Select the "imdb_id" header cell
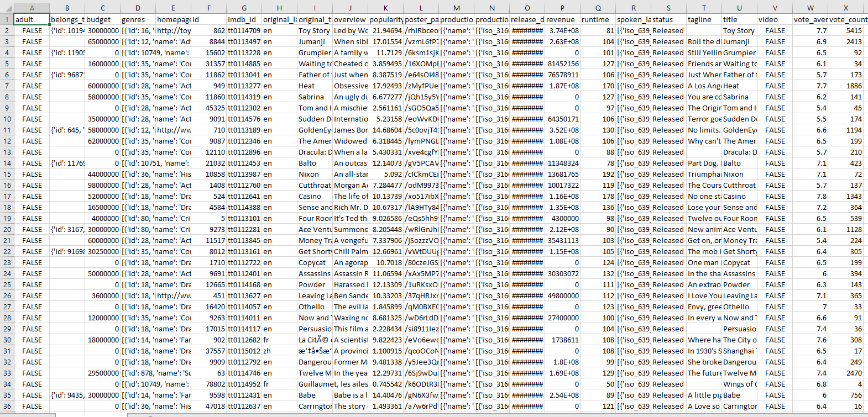This screenshot has height=417, width=868. point(244,19)
